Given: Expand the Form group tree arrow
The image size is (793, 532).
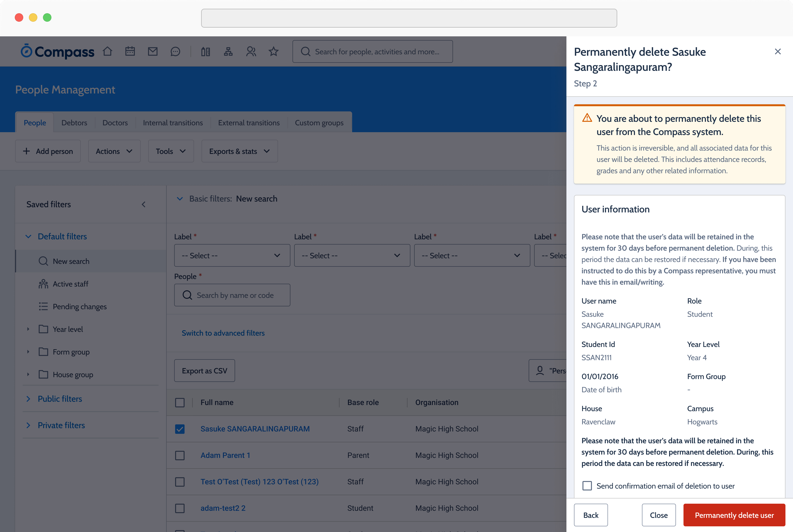Looking at the screenshot, I should (x=28, y=352).
